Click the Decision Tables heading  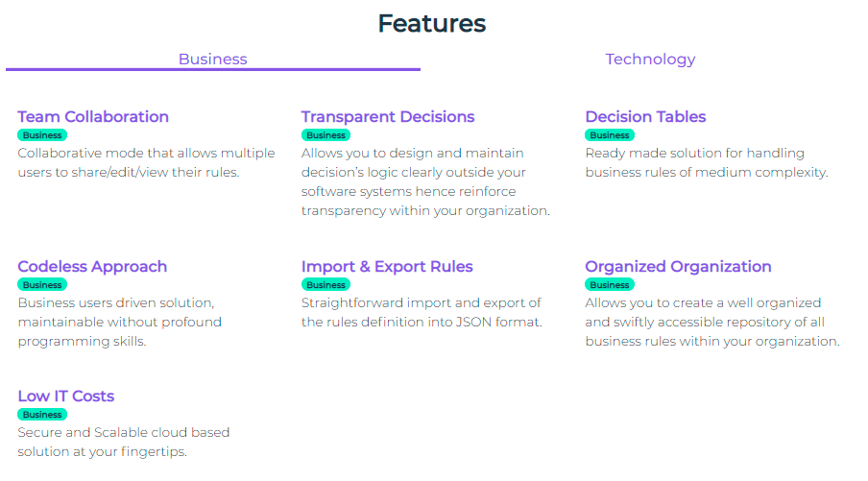point(645,117)
